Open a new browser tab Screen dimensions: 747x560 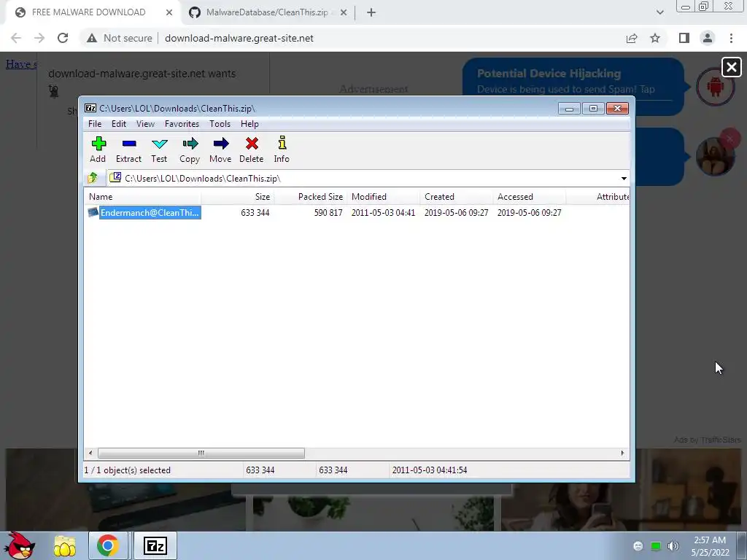tap(371, 12)
